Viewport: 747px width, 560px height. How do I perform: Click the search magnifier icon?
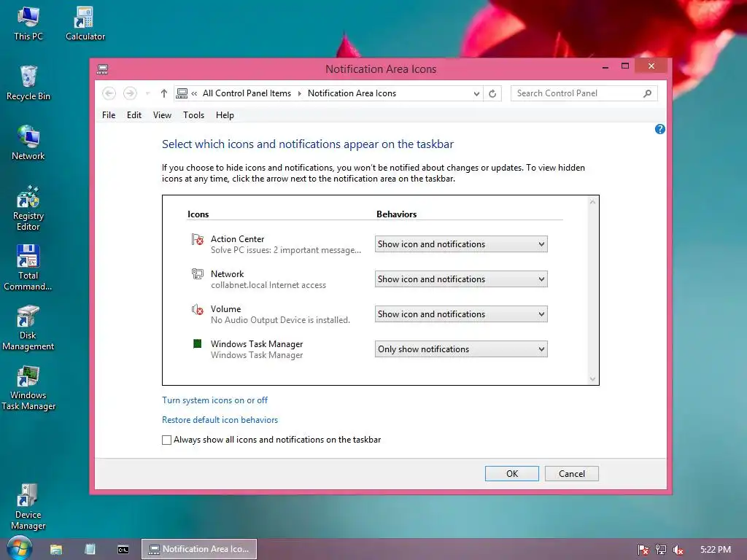pos(648,93)
